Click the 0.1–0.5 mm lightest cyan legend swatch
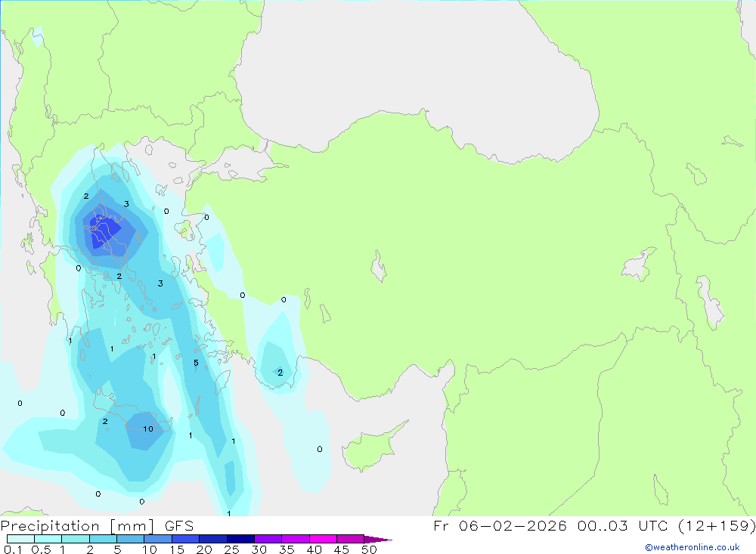Image resolution: width=756 pixels, height=554 pixels. point(20,539)
